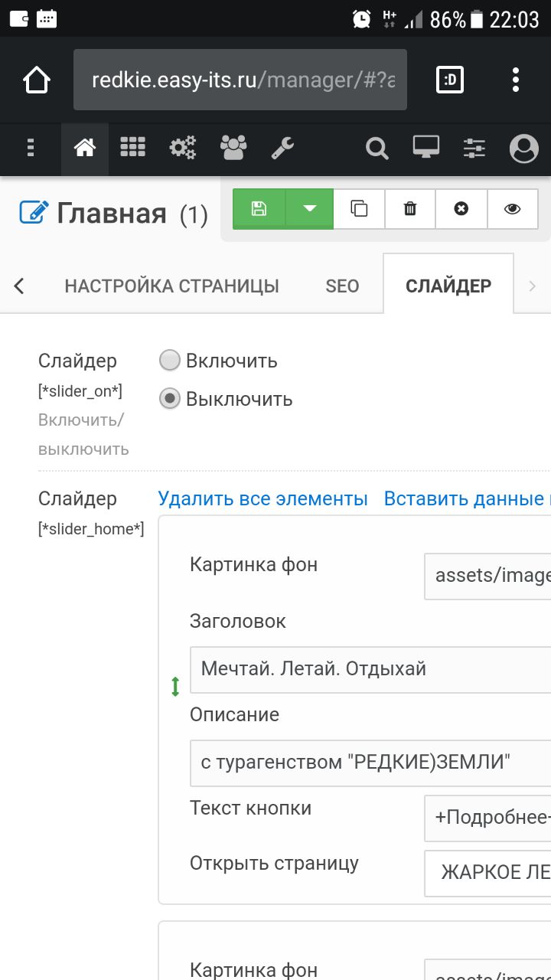Screen dimensions: 551x980
Task: Open the gears settings menu
Action: [x=183, y=147]
